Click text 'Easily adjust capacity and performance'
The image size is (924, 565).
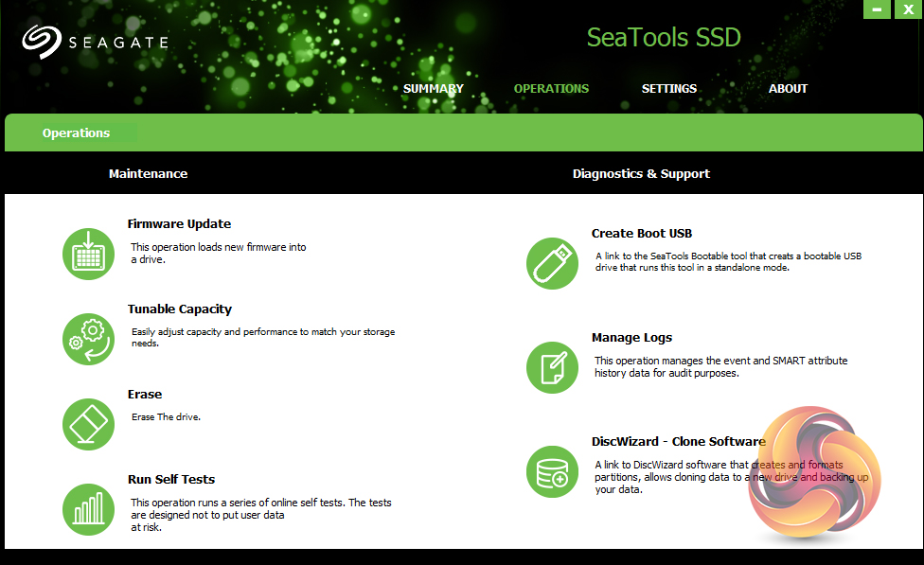click(215, 331)
